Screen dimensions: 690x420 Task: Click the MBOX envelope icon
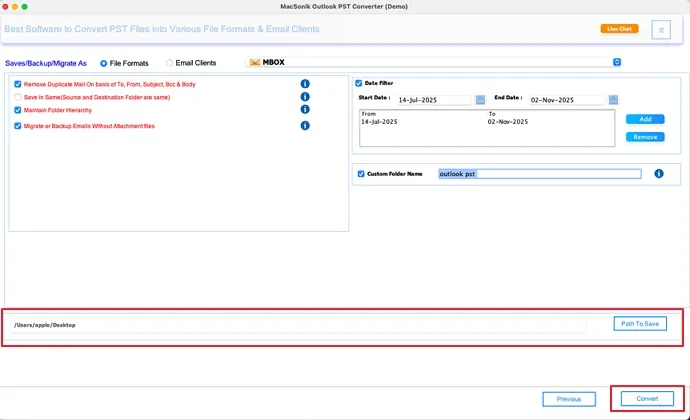click(x=254, y=63)
